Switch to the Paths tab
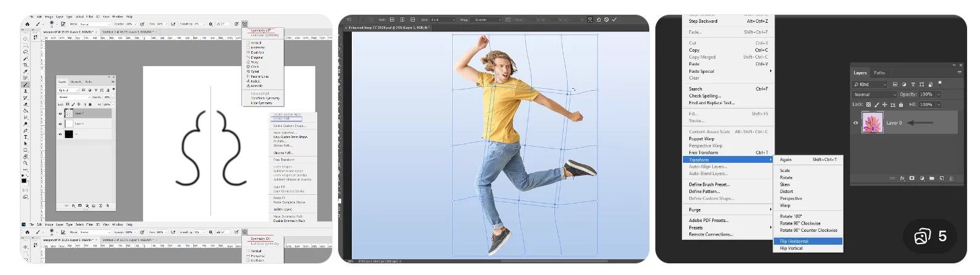 (879, 73)
